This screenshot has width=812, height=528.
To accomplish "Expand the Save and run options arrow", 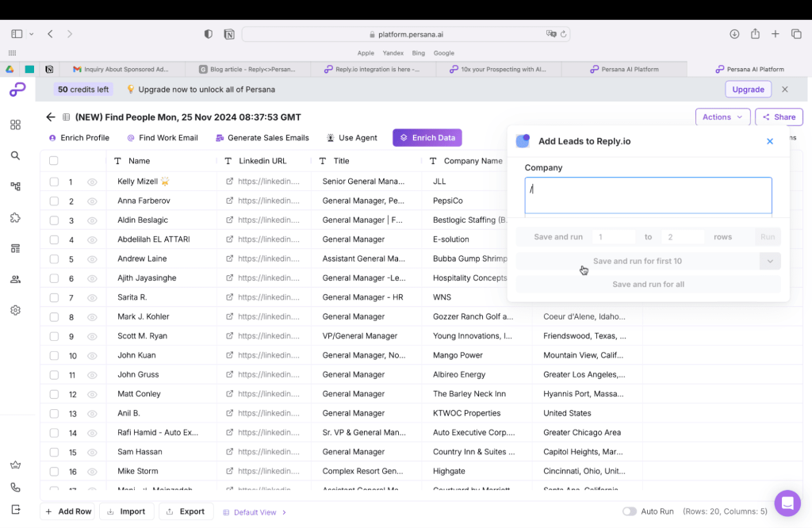I will 770,261.
